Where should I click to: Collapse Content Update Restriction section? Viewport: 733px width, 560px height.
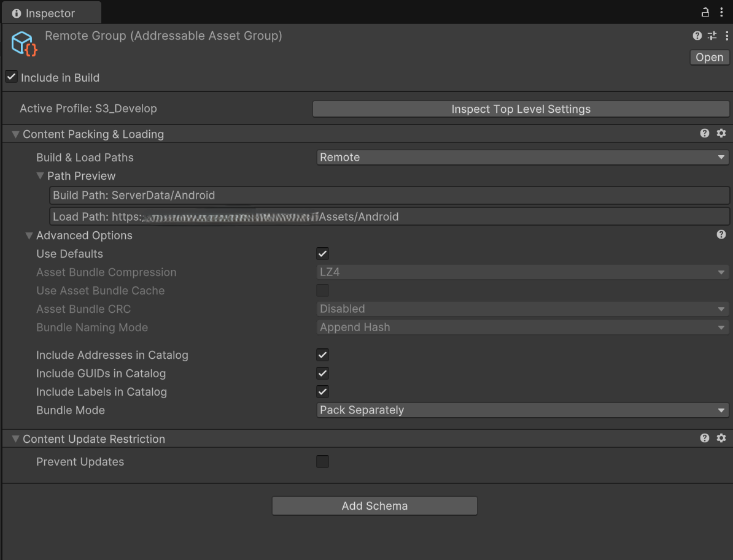pyautogui.click(x=15, y=439)
